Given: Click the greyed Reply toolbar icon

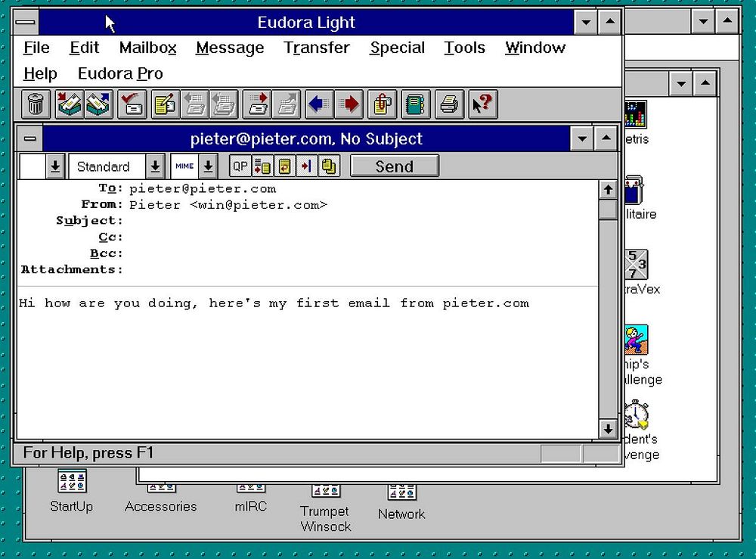Looking at the screenshot, I should click(x=195, y=104).
